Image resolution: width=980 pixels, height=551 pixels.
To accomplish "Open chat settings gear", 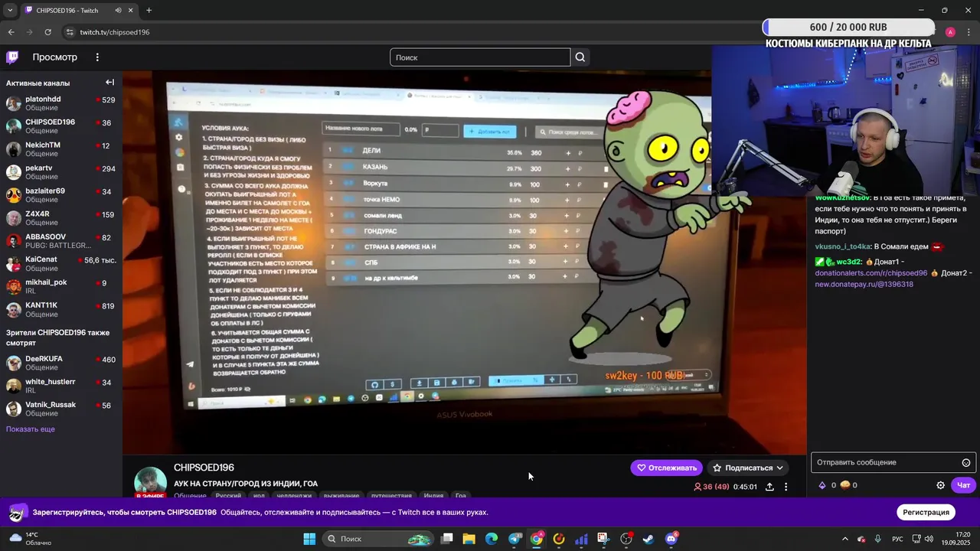I will tap(941, 485).
